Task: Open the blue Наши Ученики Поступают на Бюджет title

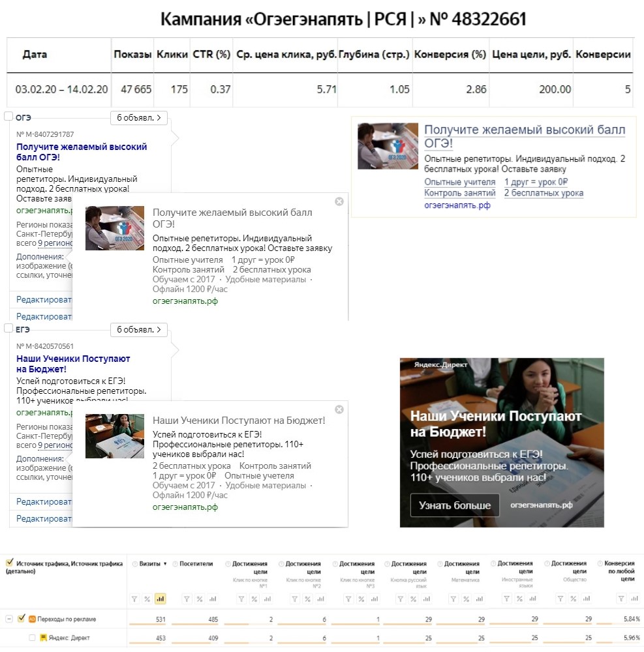Action: pos(73,364)
